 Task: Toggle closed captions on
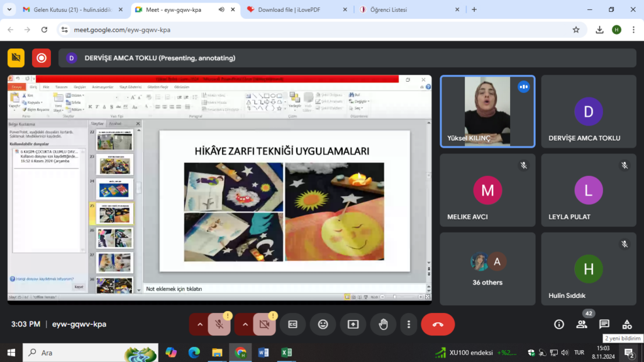click(x=292, y=324)
